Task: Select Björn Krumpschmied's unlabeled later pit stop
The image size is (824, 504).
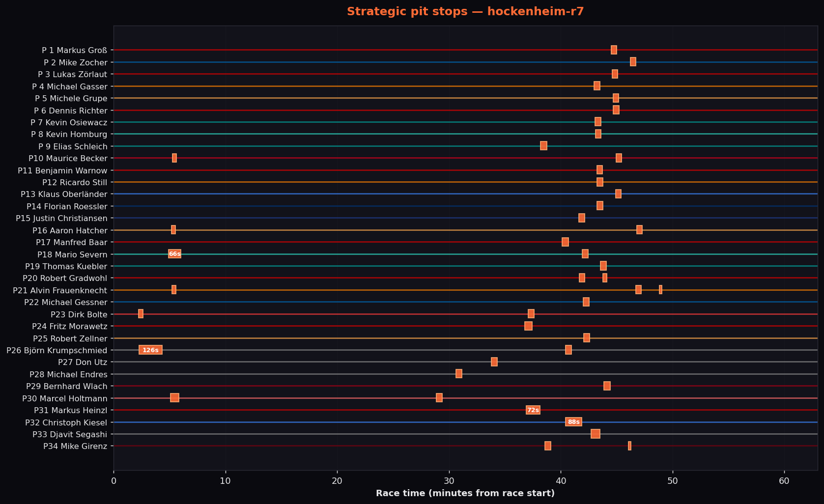Action: (x=568, y=350)
